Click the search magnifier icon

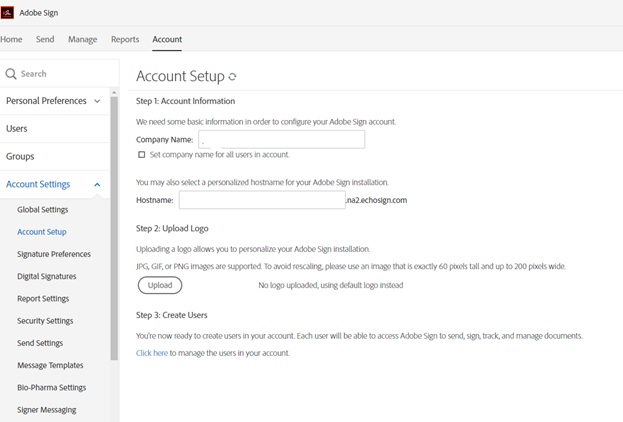(x=11, y=74)
